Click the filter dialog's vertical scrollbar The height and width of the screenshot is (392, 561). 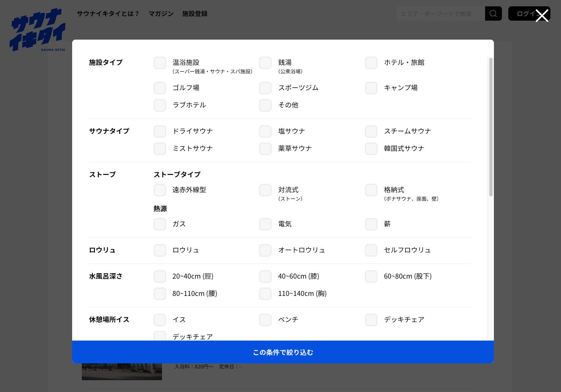[x=491, y=127]
